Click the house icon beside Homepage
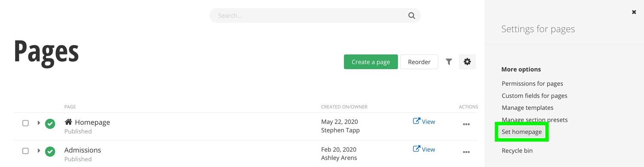The image size is (644, 167). pos(68,122)
